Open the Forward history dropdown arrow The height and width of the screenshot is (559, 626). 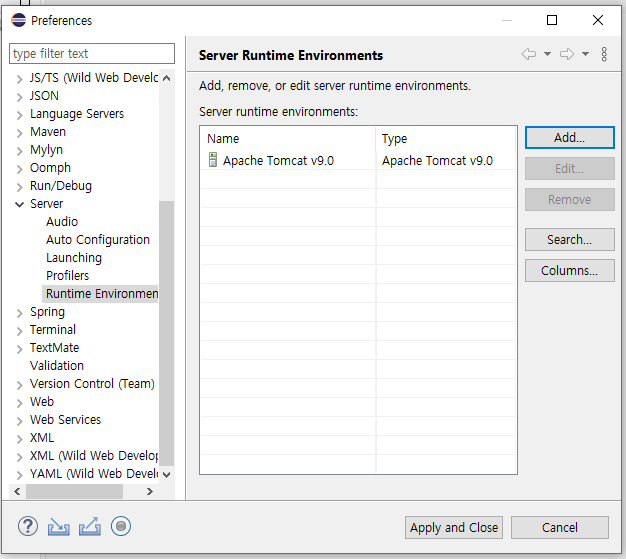tap(585, 54)
